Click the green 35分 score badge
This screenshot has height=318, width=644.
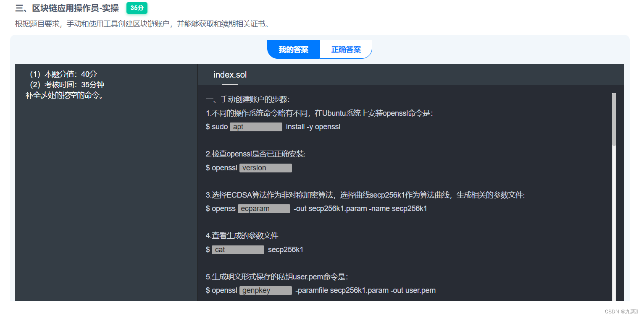coord(137,8)
